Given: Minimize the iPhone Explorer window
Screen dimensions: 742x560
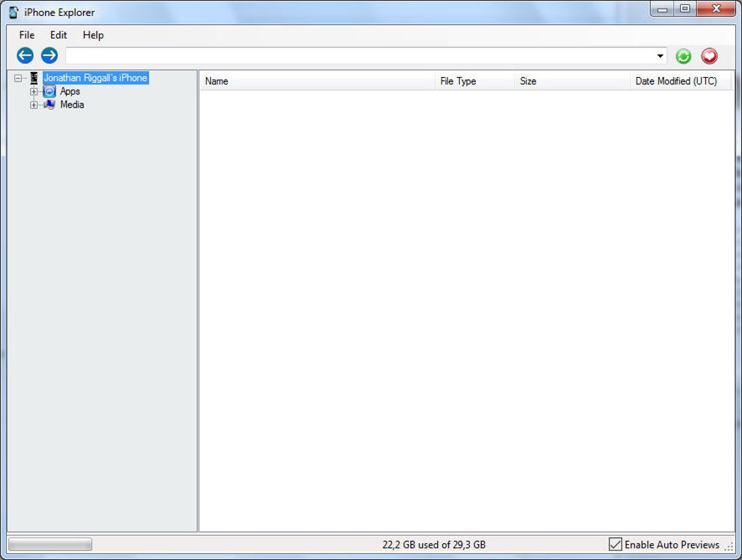Looking at the screenshot, I should 663,9.
